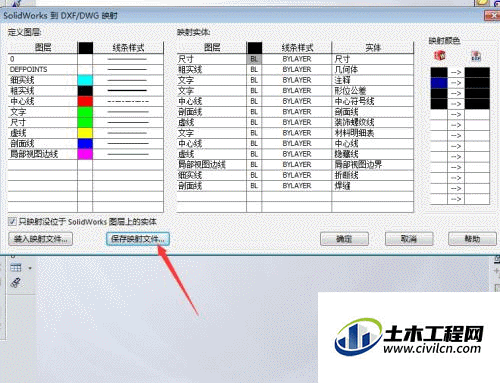Close the DXF/DWG mapping dialog
Screen dimensions: 500x383
pyautogui.click(x=491, y=15)
